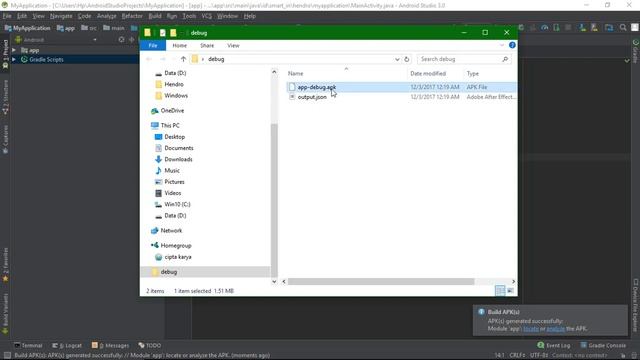Click the Date modified column header
Image resolution: width=640 pixels, height=360 pixels.
click(428, 73)
